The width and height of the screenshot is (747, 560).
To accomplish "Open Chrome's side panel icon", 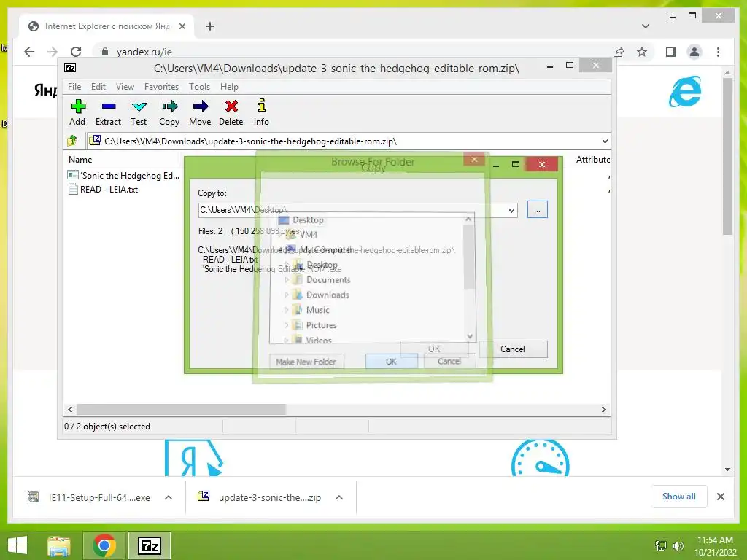I will click(671, 52).
